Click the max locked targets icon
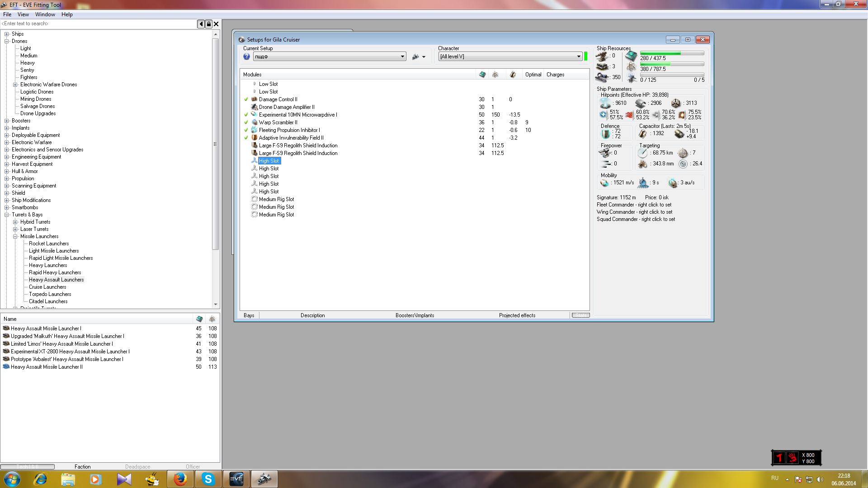Screen dimensions: 868x488 click(683, 153)
